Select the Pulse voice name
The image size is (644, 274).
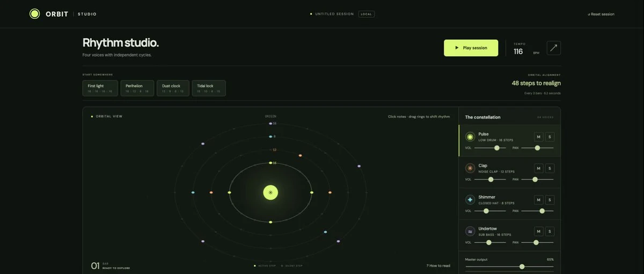[x=484, y=134]
